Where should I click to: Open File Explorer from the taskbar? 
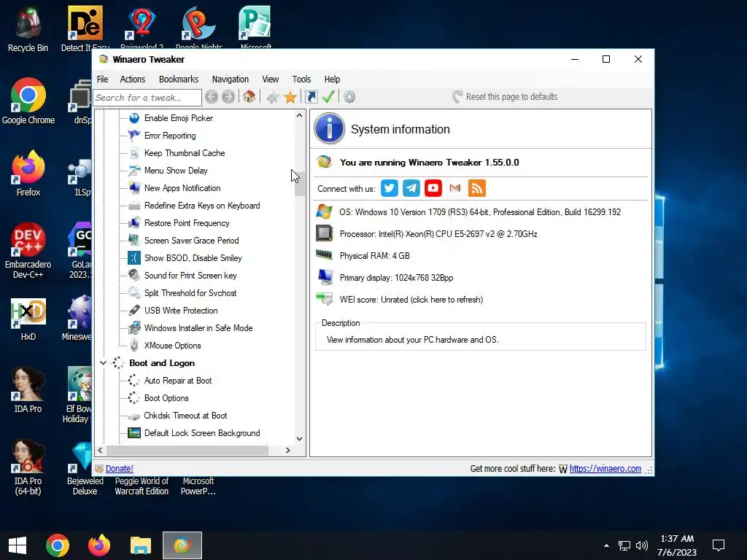coord(141,545)
